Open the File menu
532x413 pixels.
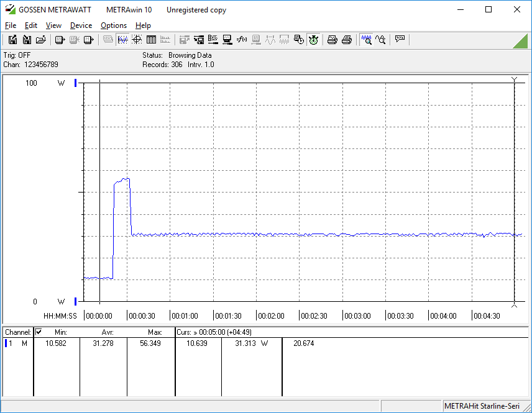(x=11, y=25)
